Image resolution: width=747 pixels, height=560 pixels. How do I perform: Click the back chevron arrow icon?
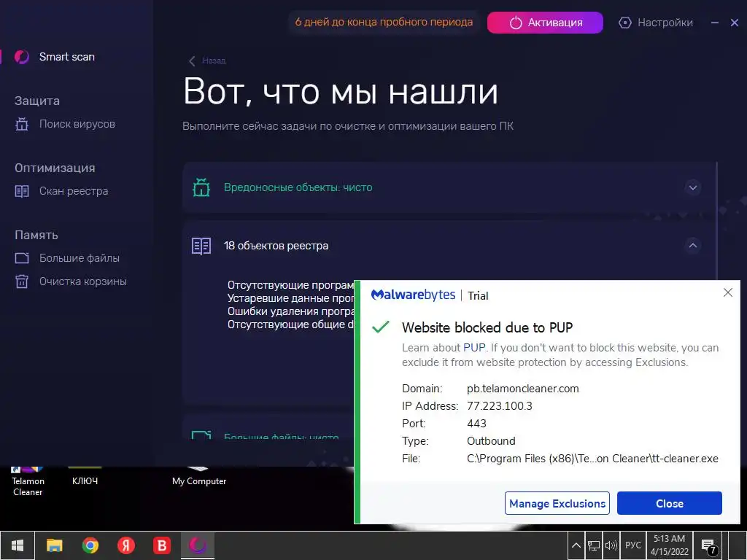coord(192,61)
